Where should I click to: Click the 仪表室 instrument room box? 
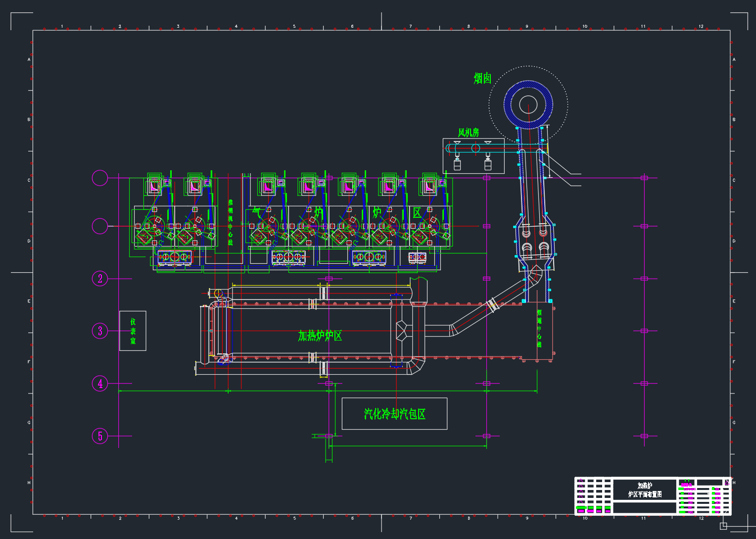[x=133, y=331]
